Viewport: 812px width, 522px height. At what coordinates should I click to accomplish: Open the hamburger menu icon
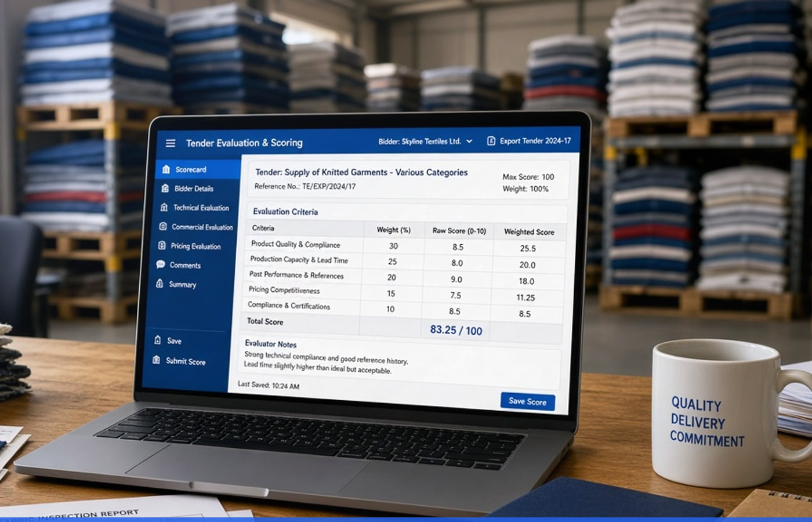[x=171, y=143]
